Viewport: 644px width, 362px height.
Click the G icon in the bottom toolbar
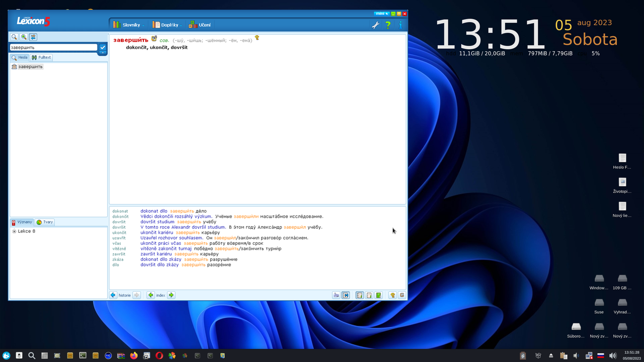click(401, 295)
